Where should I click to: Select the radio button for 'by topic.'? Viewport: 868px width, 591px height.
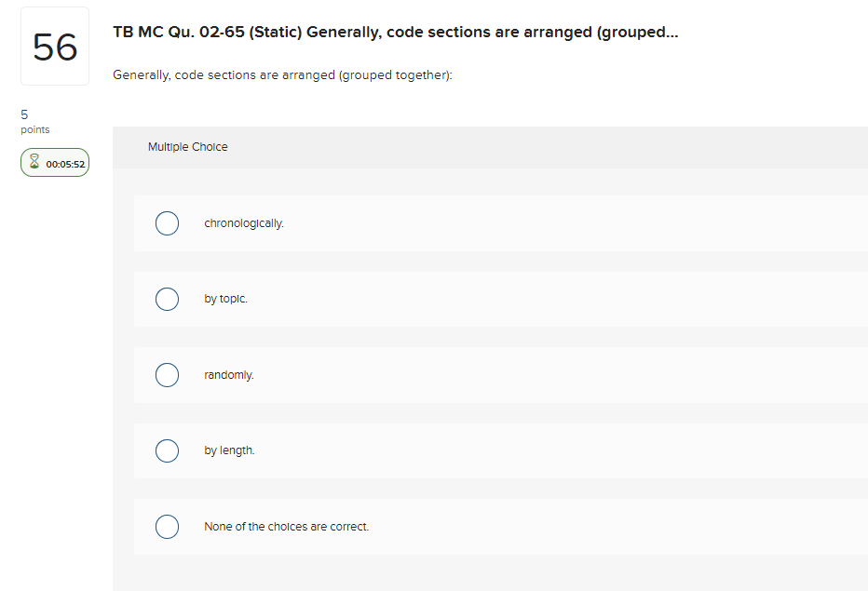[x=167, y=299]
